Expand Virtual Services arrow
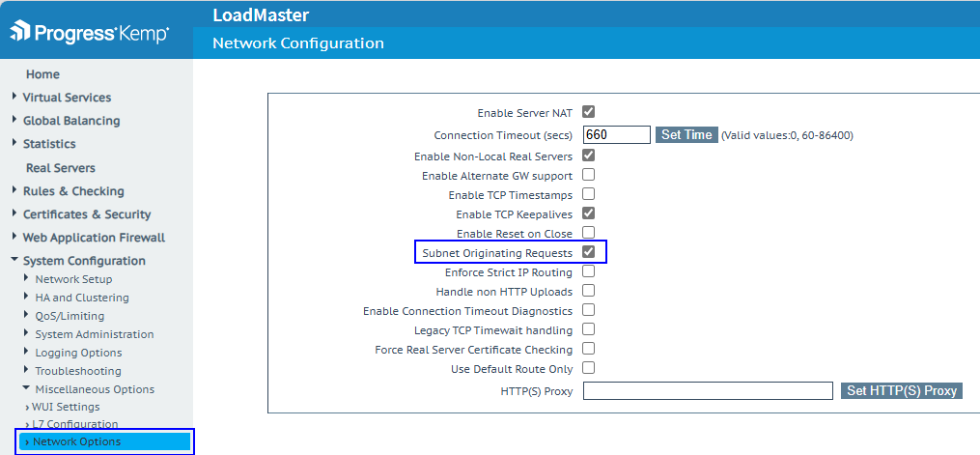980x455 pixels. click(x=14, y=97)
